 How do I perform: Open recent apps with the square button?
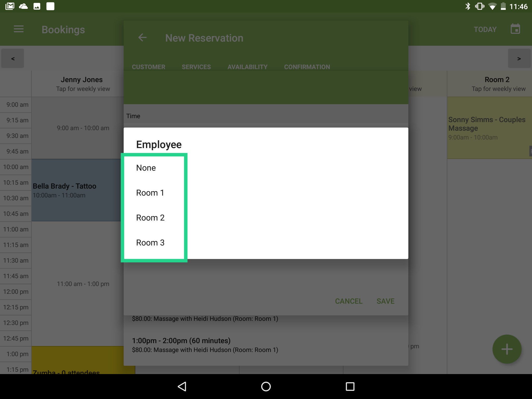tap(350, 386)
